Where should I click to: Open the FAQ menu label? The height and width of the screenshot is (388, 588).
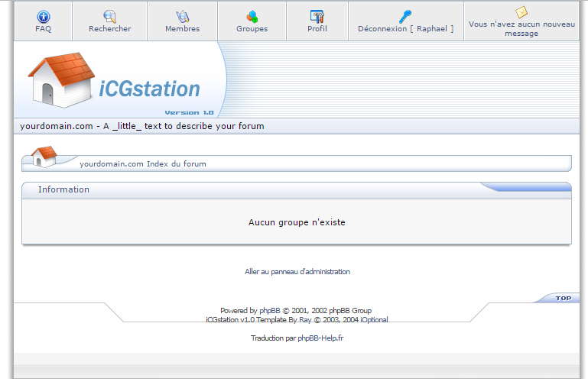pyautogui.click(x=43, y=29)
